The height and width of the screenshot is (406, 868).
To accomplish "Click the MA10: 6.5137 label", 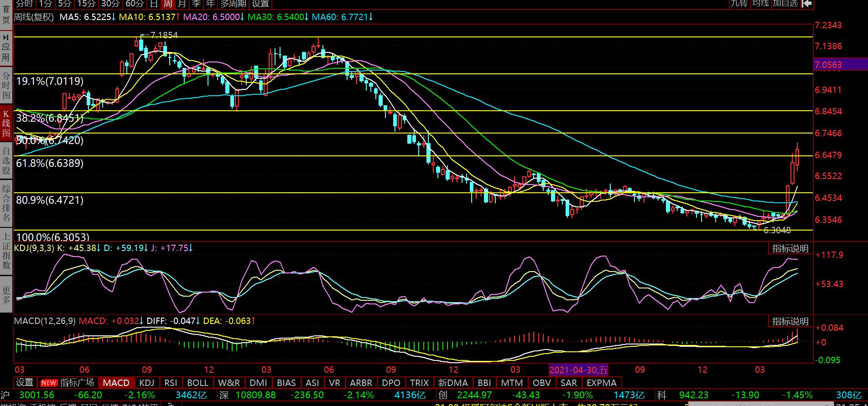I will click(149, 17).
